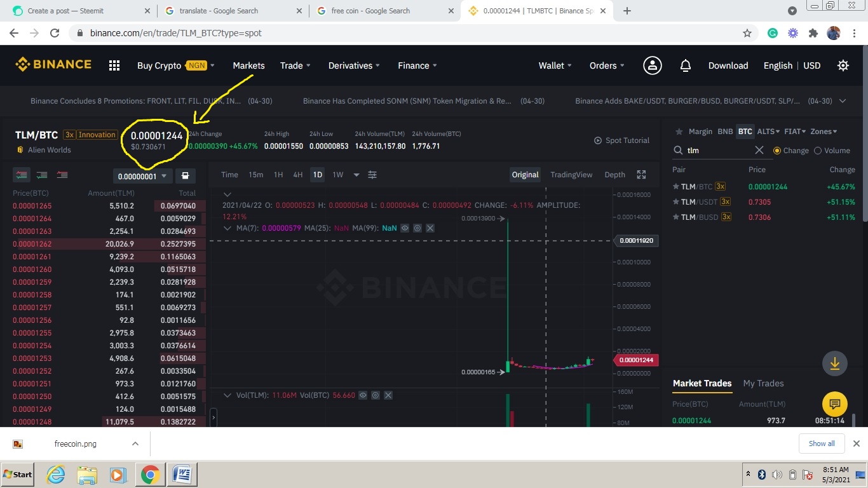Expand the announcements ticker chevron
The width and height of the screenshot is (868, 488).
coord(843,101)
